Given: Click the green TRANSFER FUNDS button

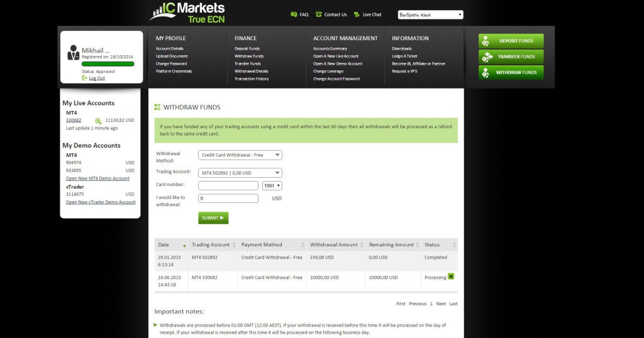Looking at the screenshot, I should tap(511, 57).
